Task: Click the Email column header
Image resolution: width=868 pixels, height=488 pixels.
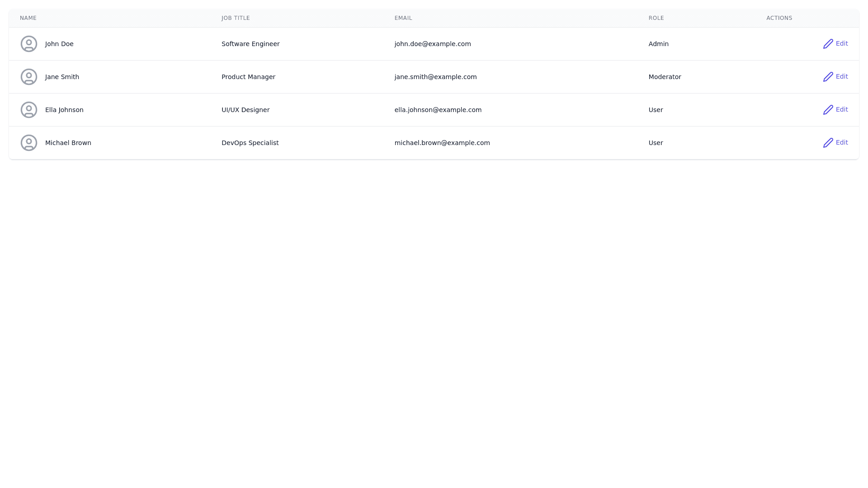Action: 403,18
